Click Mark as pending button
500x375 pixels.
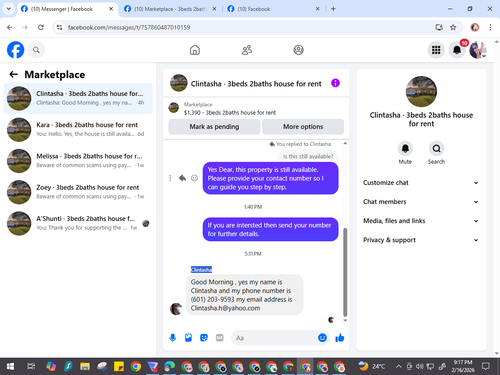coord(214,127)
